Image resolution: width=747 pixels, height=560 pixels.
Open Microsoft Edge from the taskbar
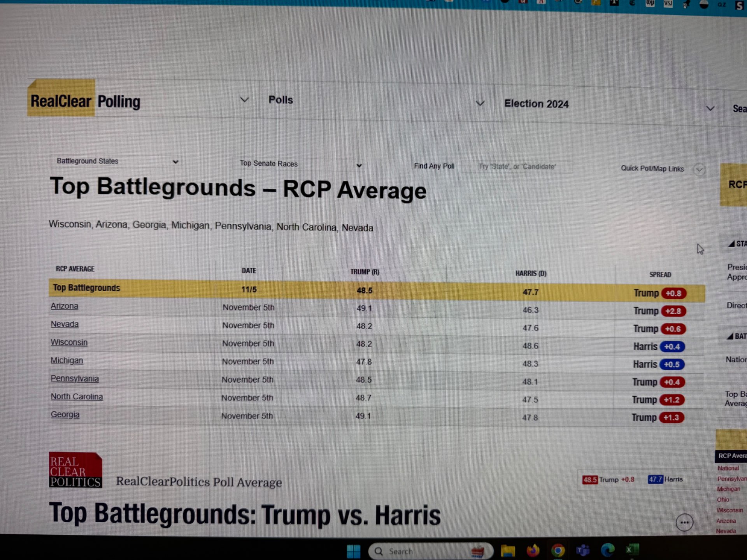pos(608,550)
